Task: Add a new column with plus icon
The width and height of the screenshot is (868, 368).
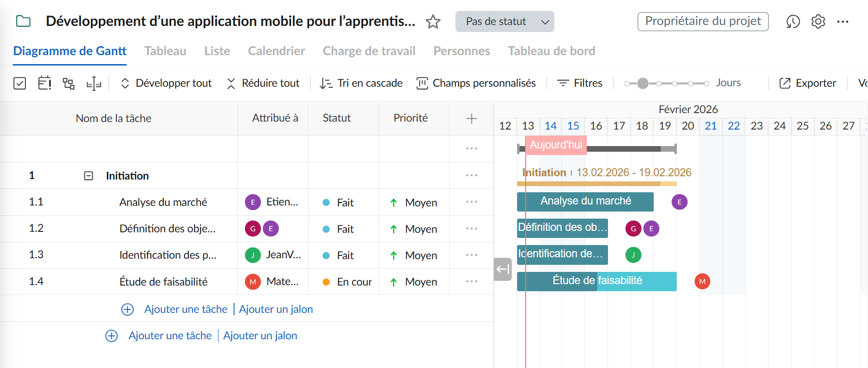Action: tap(471, 119)
